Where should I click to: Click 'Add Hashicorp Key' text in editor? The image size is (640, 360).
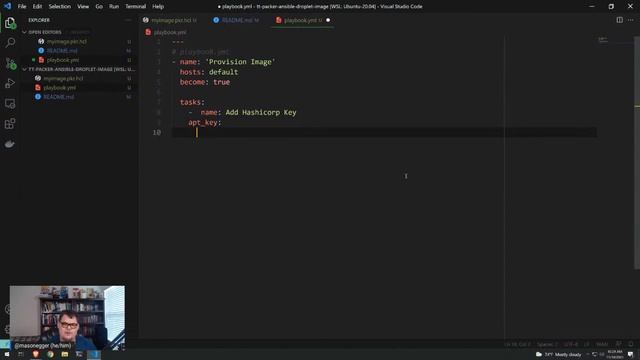tap(261, 112)
